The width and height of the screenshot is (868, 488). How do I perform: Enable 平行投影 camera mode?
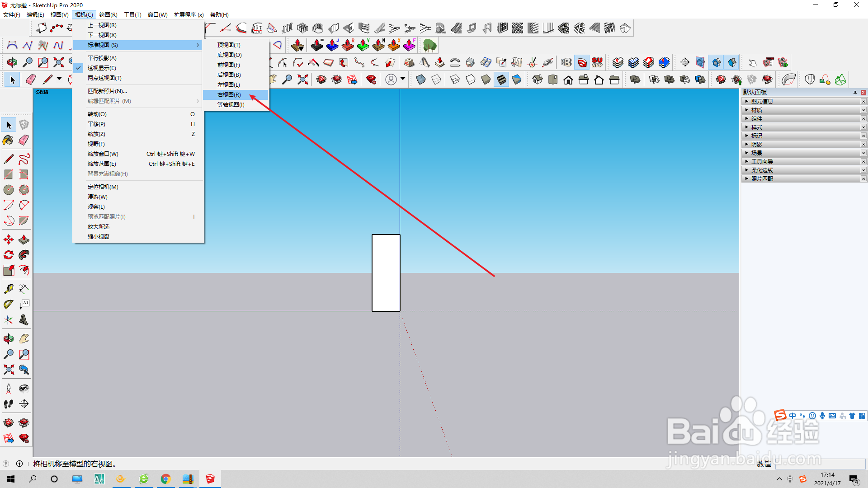[102, 58]
